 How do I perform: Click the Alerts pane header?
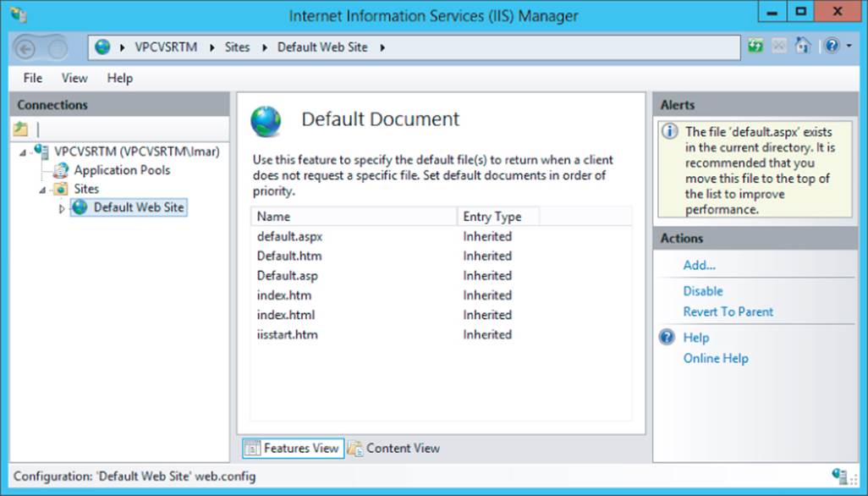coord(755,105)
